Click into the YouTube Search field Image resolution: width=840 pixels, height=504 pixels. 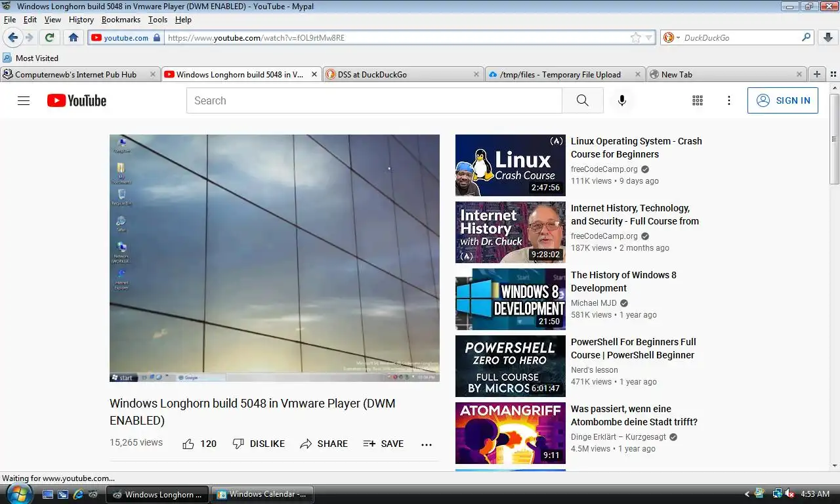coord(374,100)
